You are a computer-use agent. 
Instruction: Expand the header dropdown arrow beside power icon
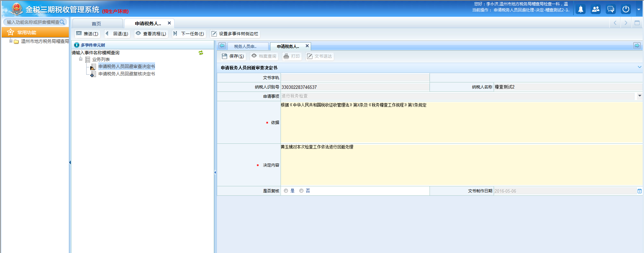coord(639,10)
